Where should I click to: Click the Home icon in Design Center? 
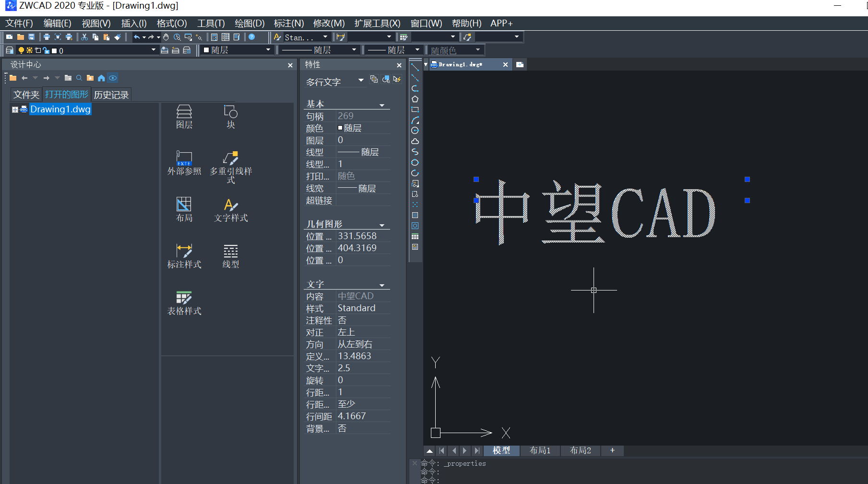coord(101,78)
